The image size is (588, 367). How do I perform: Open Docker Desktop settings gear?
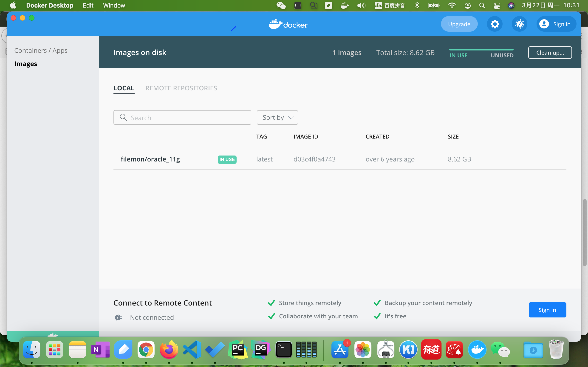pos(495,24)
